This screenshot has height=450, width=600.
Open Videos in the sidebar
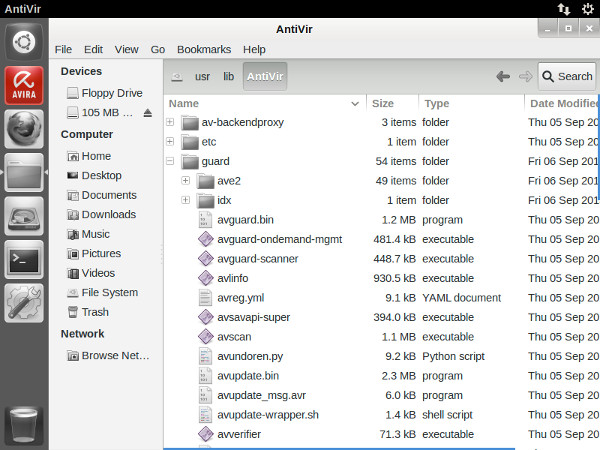click(x=91, y=273)
